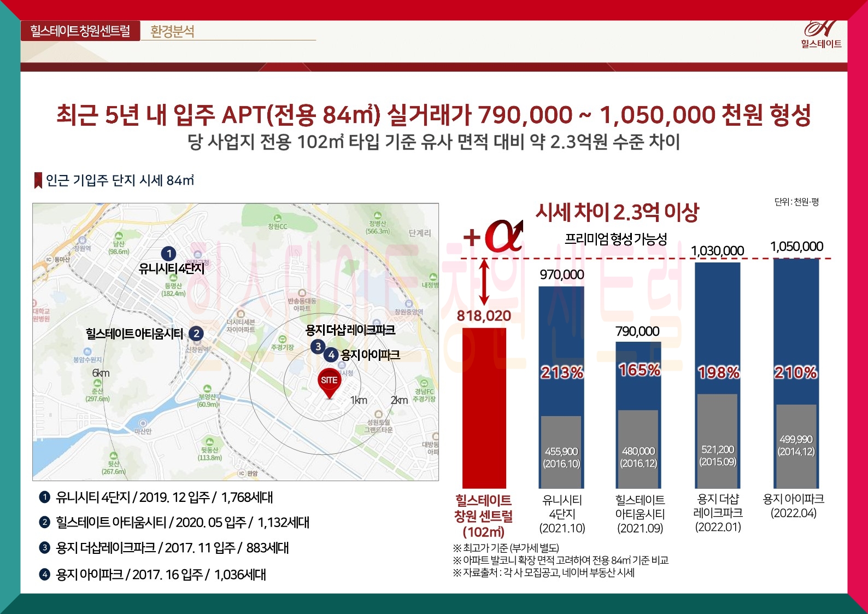
Task: Click legend row 용지 아이파크 / 1,036세대
Action: pos(161,574)
